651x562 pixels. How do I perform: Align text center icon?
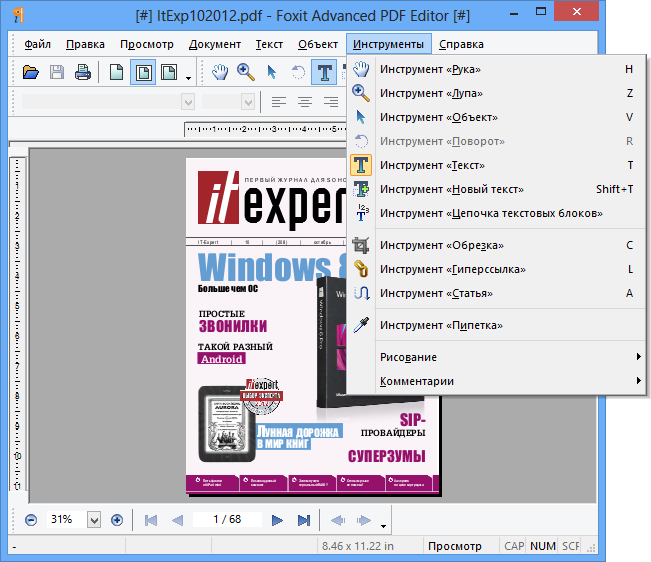tap(305, 102)
